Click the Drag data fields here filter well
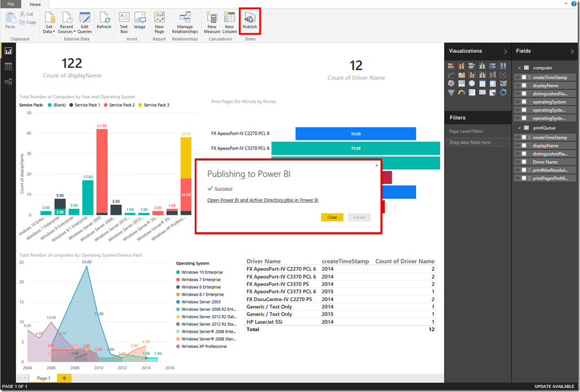The image size is (580, 392). click(x=477, y=142)
